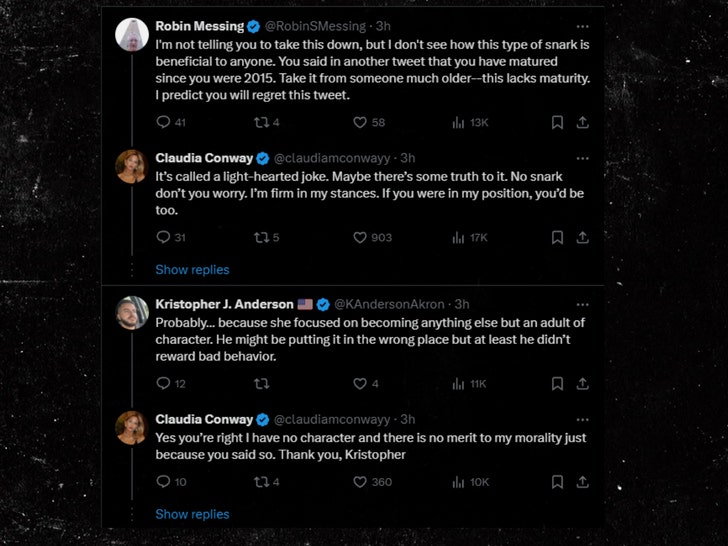The width and height of the screenshot is (728, 546).
Task: Bookmark Robin Messing's tweet
Action: [x=557, y=122]
